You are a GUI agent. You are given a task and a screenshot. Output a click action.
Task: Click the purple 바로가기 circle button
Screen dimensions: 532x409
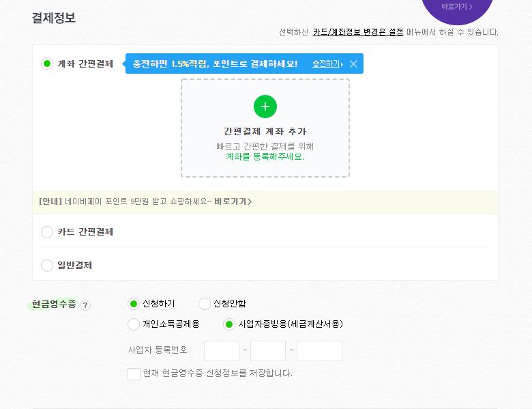click(x=457, y=7)
